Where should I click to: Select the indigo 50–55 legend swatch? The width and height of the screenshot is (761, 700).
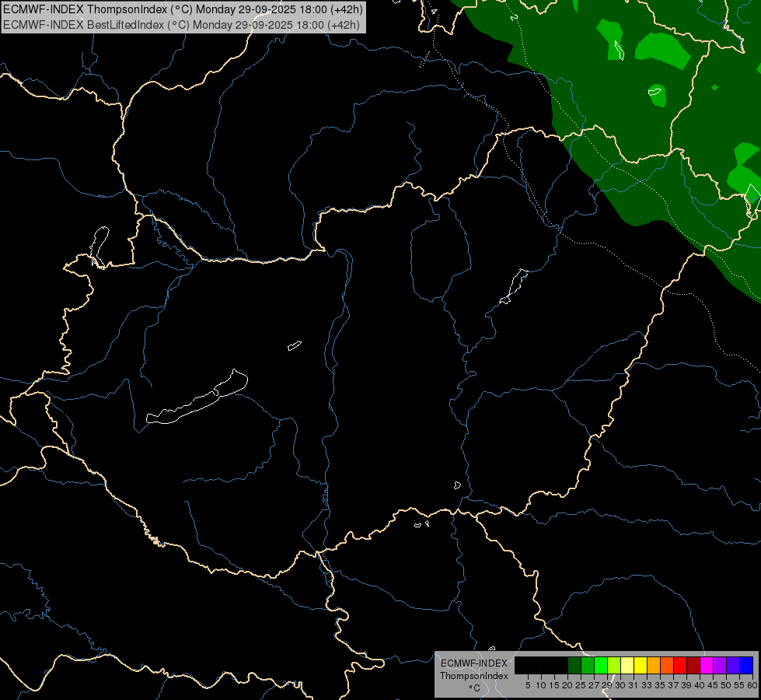[x=733, y=665]
